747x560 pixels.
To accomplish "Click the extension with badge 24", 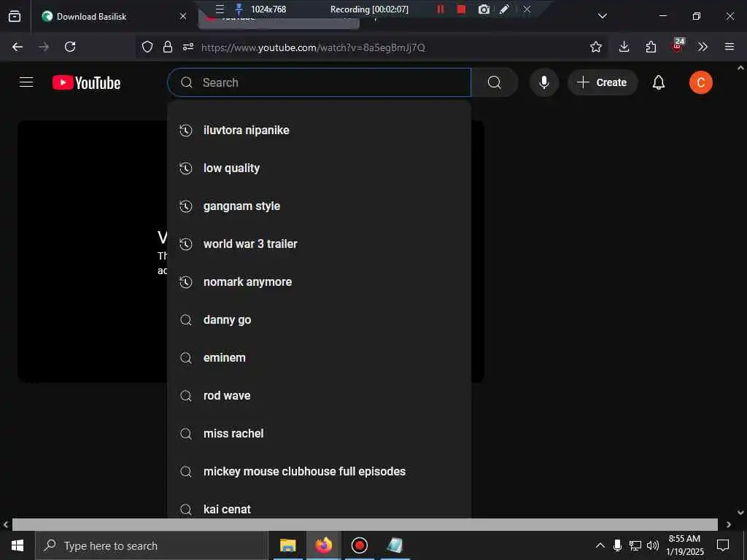I will pyautogui.click(x=678, y=46).
